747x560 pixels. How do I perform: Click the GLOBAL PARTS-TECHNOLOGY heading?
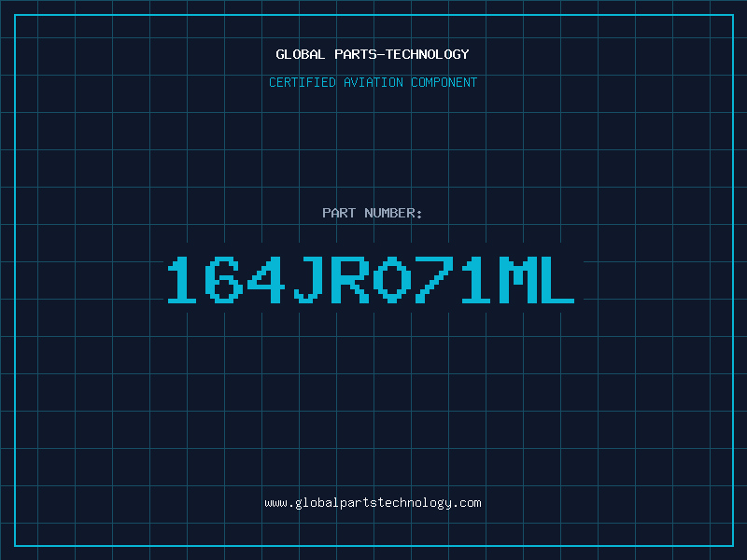coord(373,54)
